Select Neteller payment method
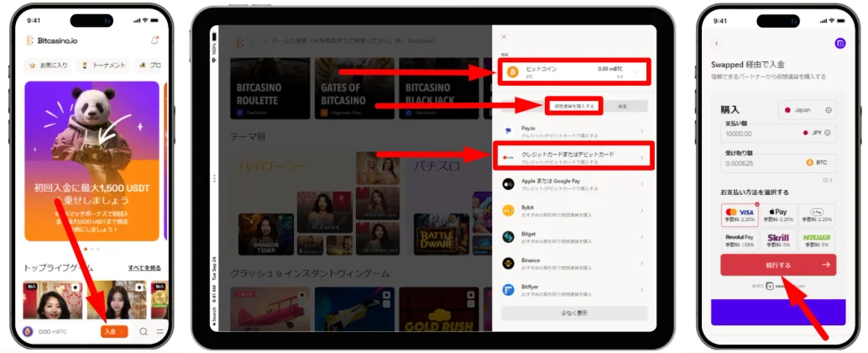The height and width of the screenshot is (353, 868). click(x=817, y=240)
